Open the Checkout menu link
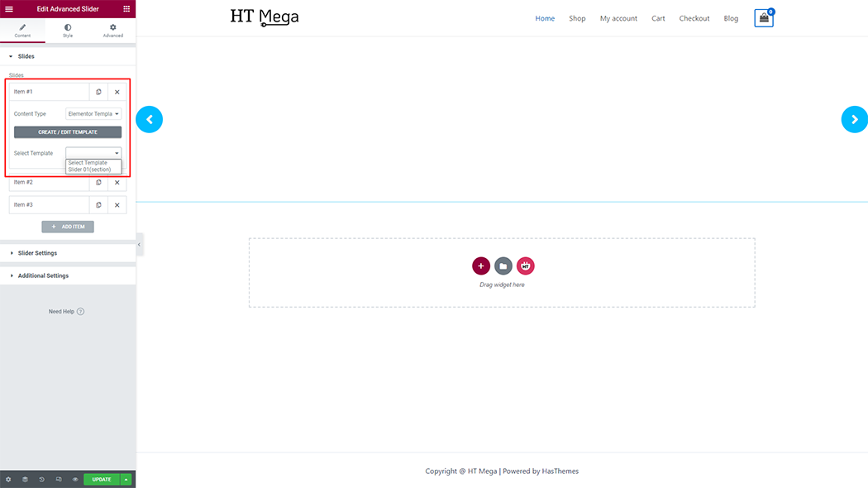The height and width of the screenshot is (488, 868). pyautogui.click(x=694, y=18)
